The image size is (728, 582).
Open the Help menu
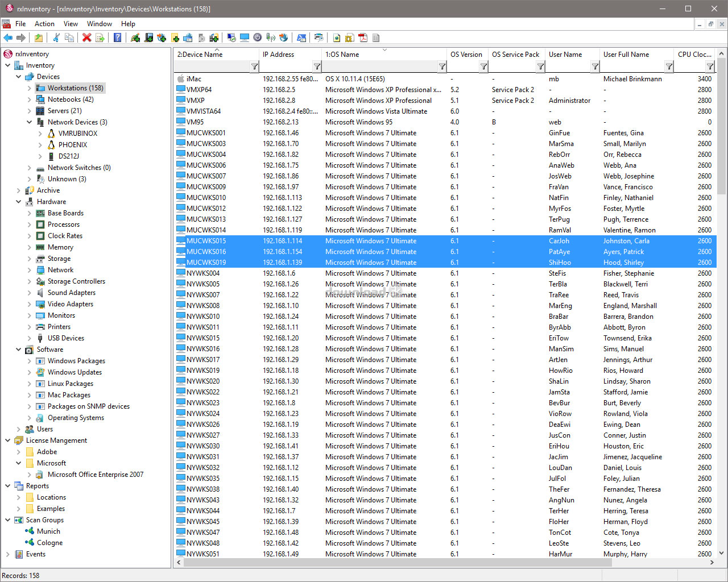point(128,24)
